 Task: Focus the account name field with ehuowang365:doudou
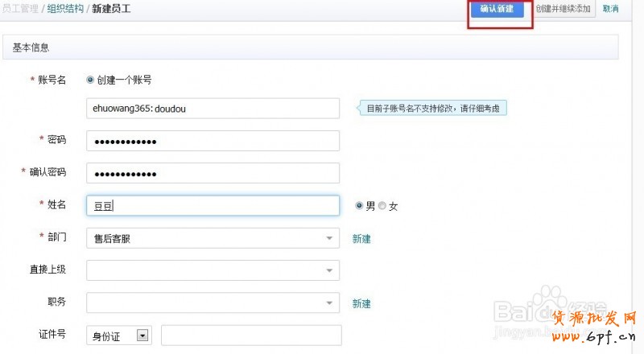point(213,109)
